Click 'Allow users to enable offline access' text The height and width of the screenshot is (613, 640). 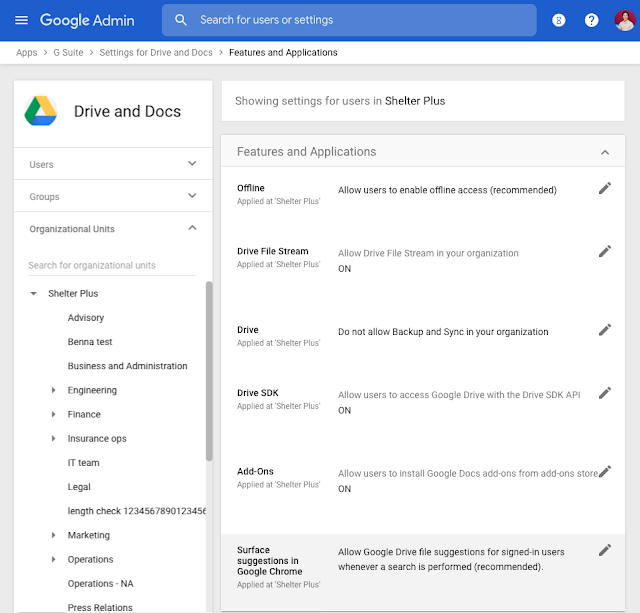[447, 190]
